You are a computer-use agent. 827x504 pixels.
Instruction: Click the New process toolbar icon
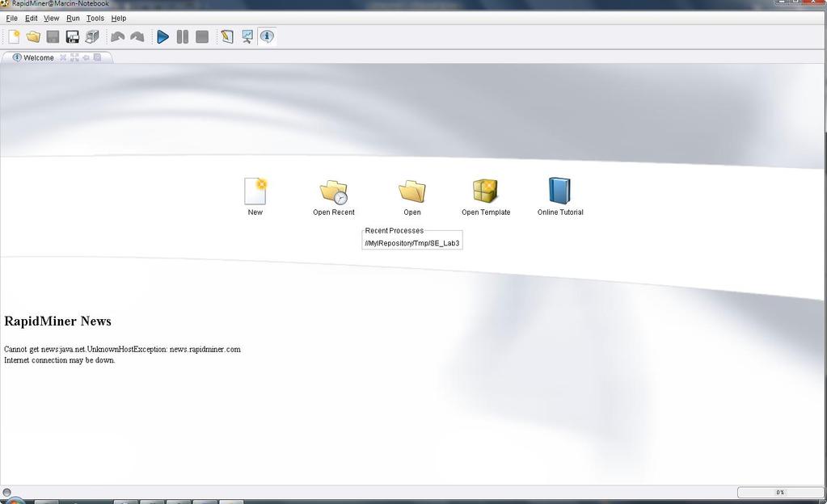15,37
